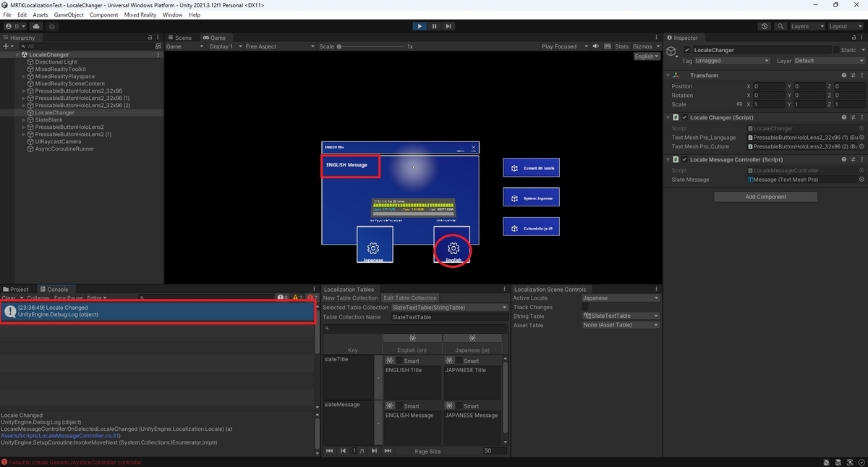Image resolution: width=868 pixels, height=467 pixels.
Task: Disable the Locale Message Controller component checkbox
Action: [684, 159]
